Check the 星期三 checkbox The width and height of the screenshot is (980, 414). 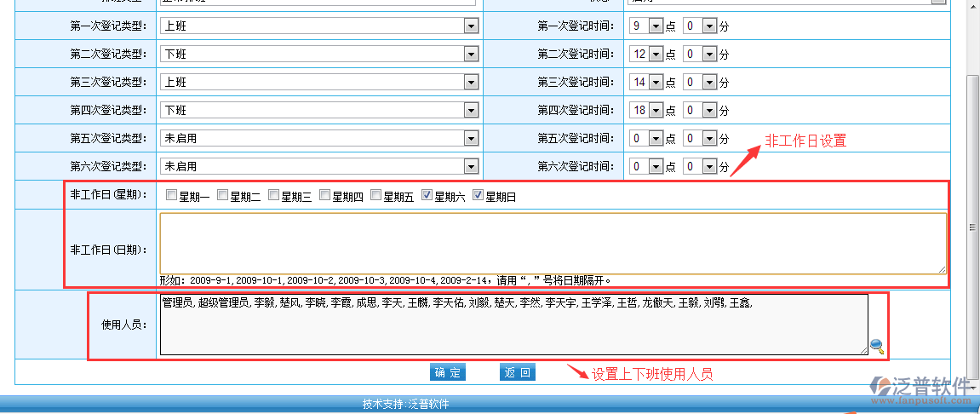pos(273,196)
